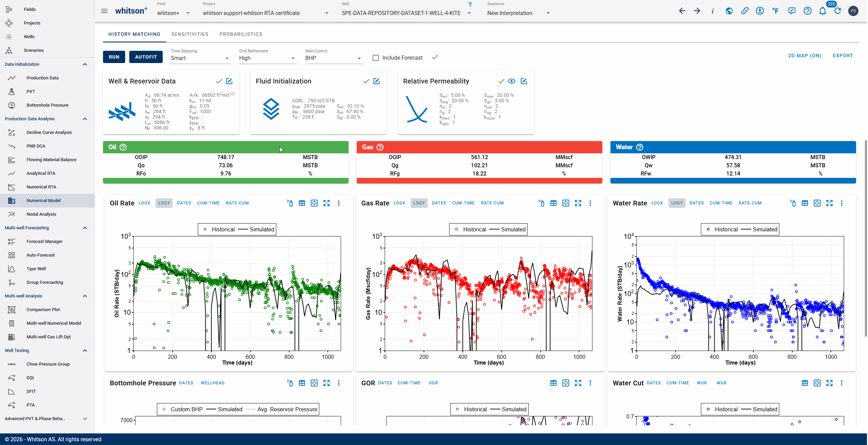Open Well Control dropdown set to BHP
Viewport: 868px width, 445px height.
click(x=334, y=58)
